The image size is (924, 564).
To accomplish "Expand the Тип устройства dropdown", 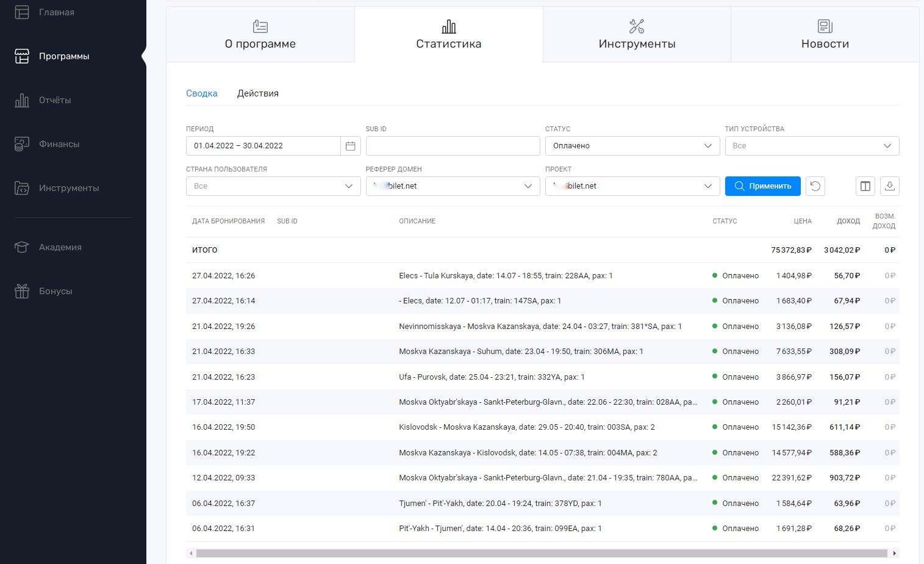I will click(x=811, y=146).
